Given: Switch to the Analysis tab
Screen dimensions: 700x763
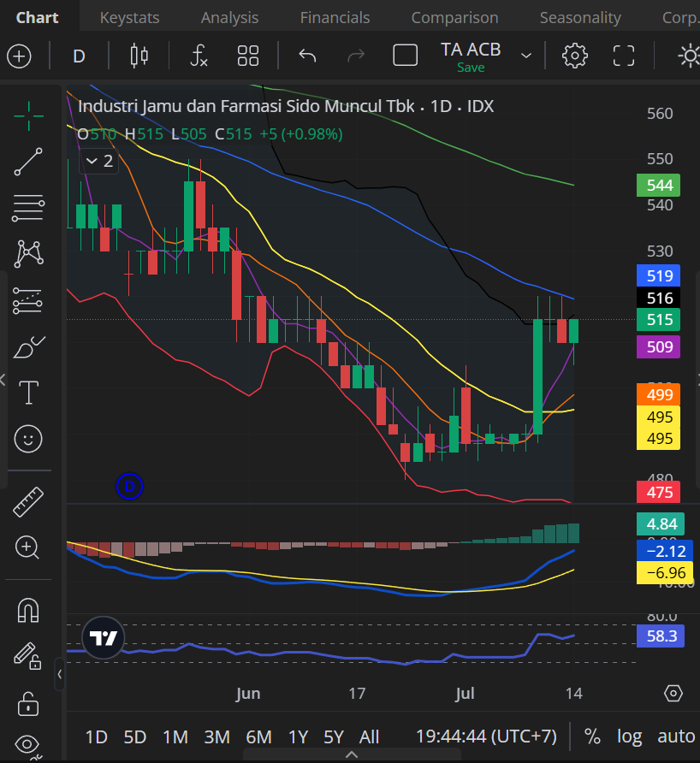Looking at the screenshot, I should point(229,17).
